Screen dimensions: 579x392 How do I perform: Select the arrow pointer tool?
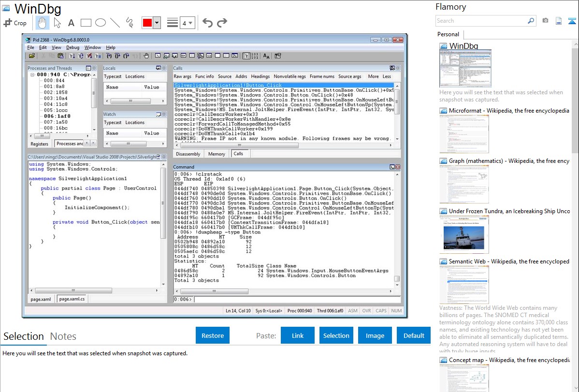(57, 23)
